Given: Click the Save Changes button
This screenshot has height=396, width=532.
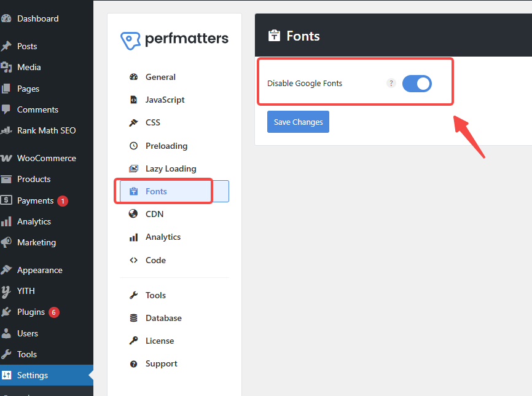Looking at the screenshot, I should pos(298,122).
